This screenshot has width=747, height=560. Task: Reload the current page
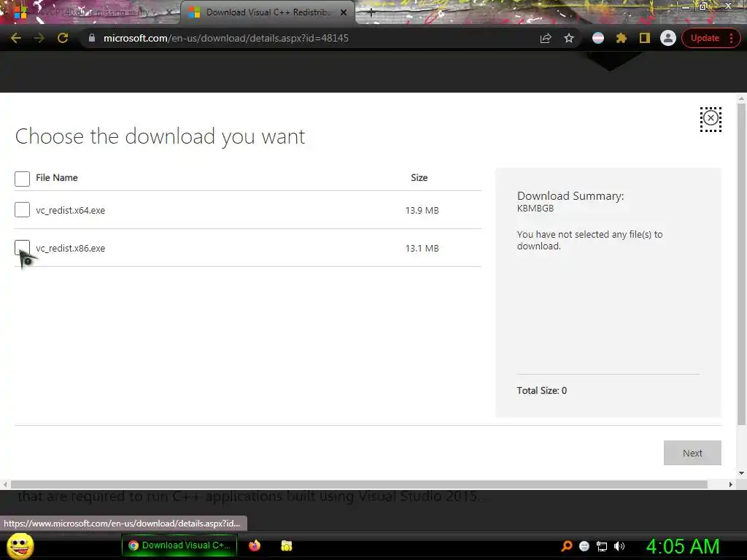click(63, 38)
